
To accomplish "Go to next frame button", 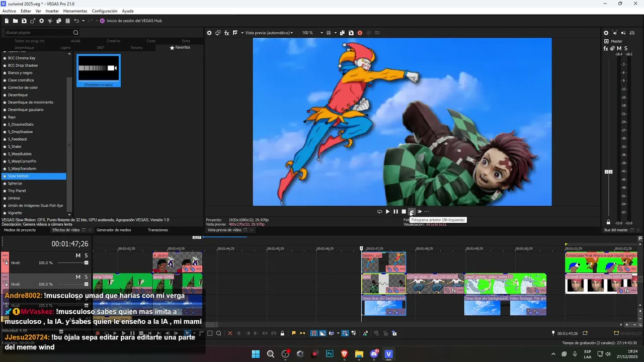I will (x=420, y=212).
